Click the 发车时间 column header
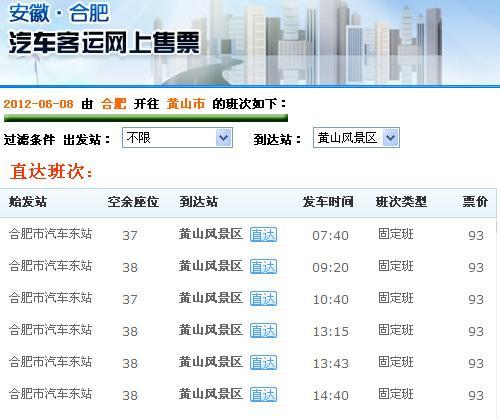This screenshot has width=500, height=420. [328, 202]
